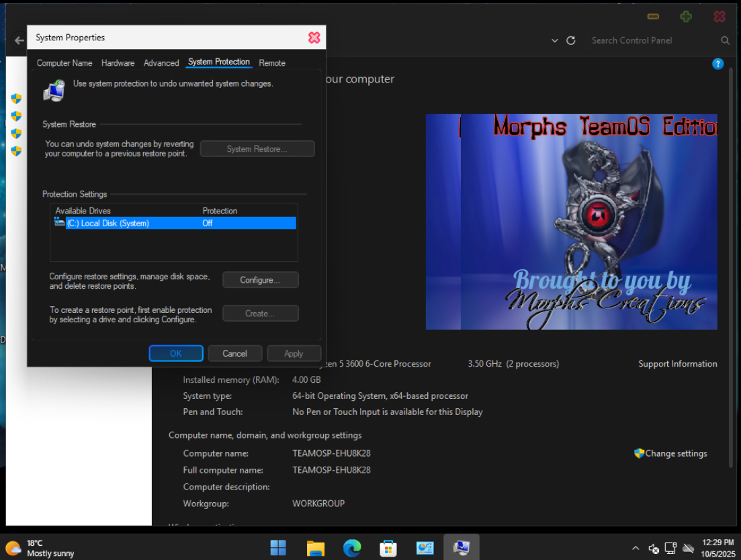This screenshot has height=560, width=741.
Task: Expand the address bar history dropdown
Action: (555, 40)
